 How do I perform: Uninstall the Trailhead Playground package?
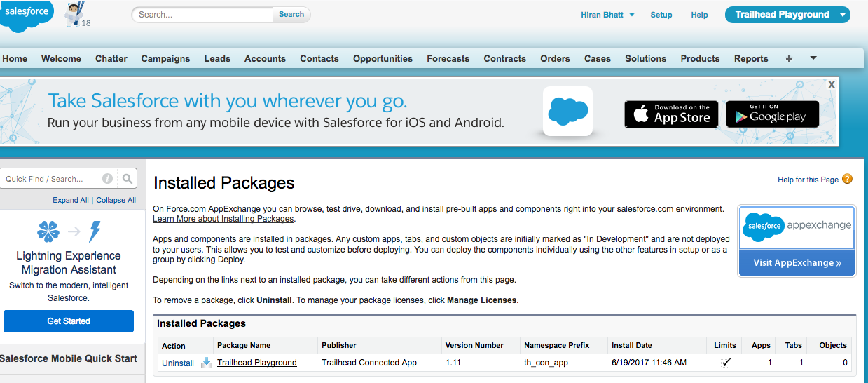click(178, 363)
